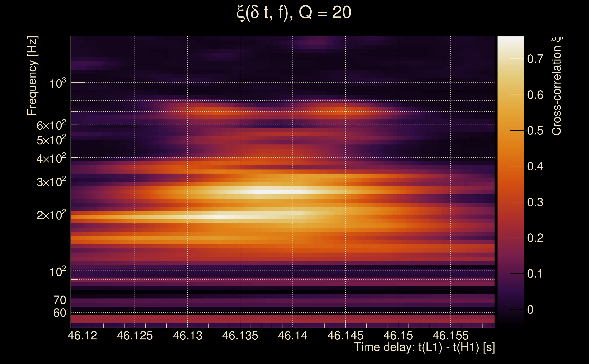Click the plot title ξ(δ t, f), Q = 20
The image size is (589, 364).
294,13
